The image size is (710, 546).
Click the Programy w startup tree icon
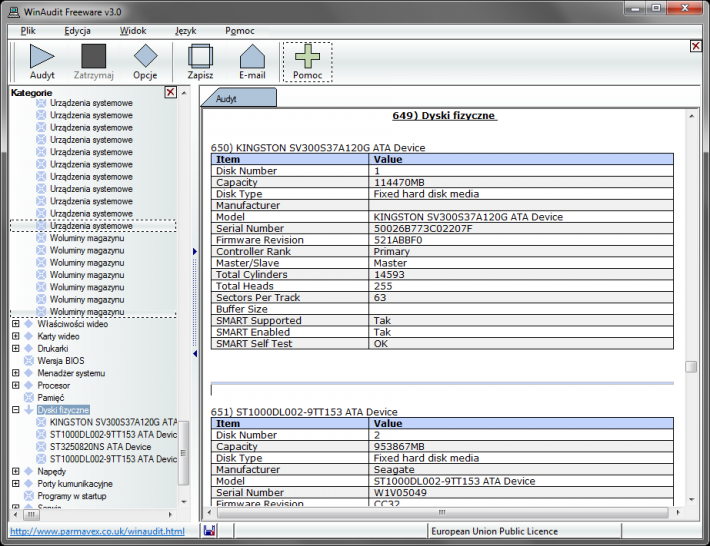pos(29,496)
